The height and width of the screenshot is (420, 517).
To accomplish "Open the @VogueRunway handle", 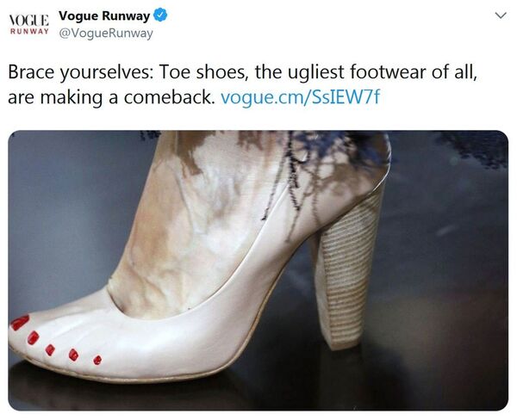I will [106, 34].
